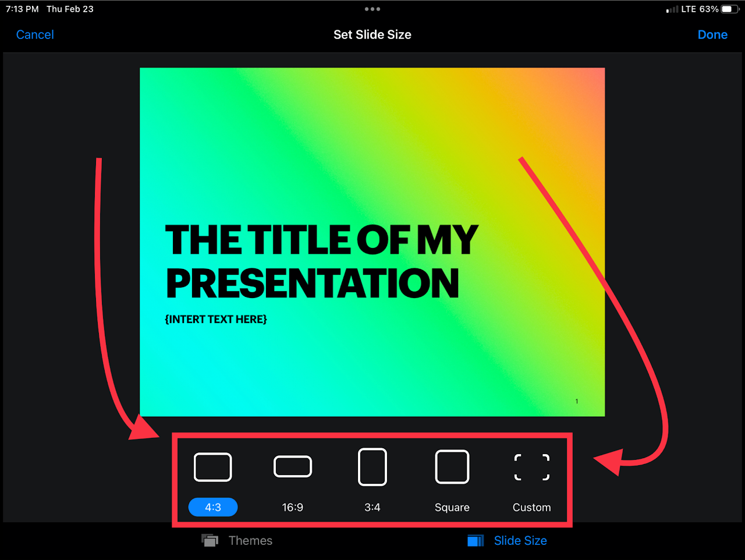Tap the battery status indicator
745x560 pixels.
point(730,9)
